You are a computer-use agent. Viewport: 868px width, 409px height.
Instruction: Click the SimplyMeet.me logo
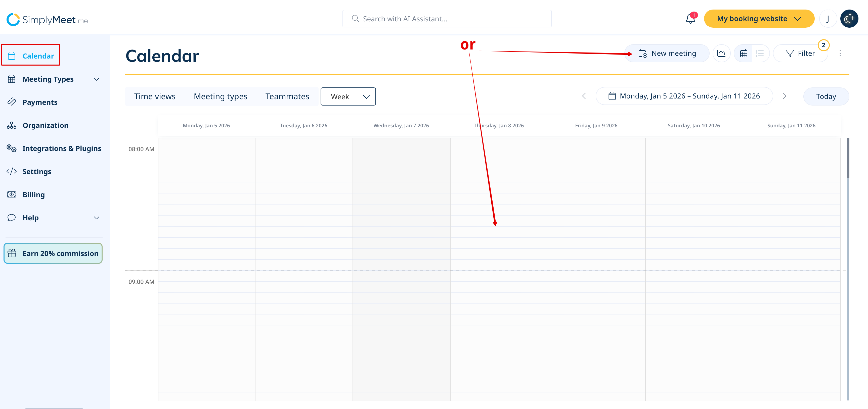47,20
